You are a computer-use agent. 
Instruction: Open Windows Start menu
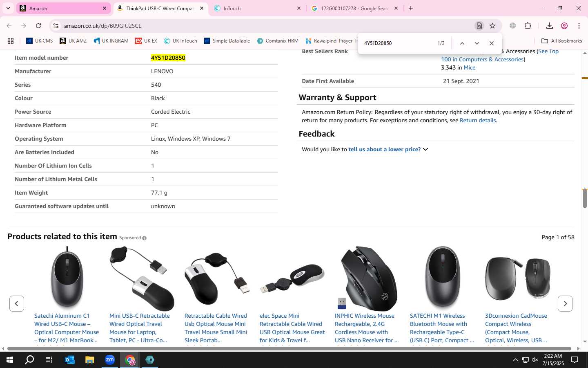click(x=10, y=360)
